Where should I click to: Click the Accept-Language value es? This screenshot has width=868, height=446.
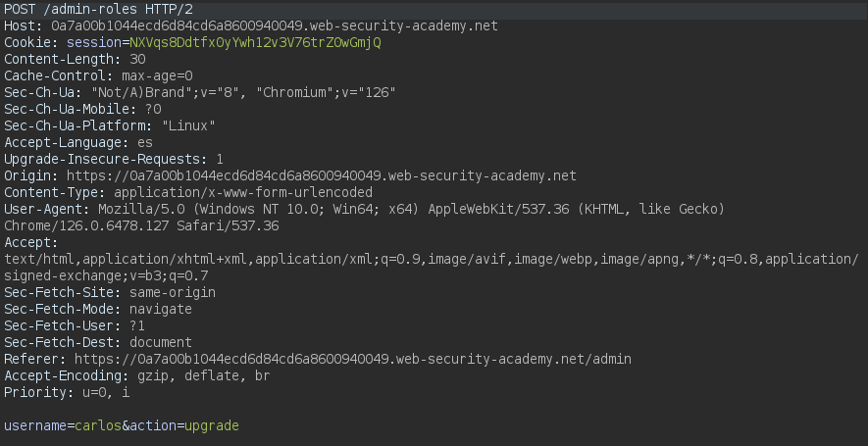pos(145,142)
